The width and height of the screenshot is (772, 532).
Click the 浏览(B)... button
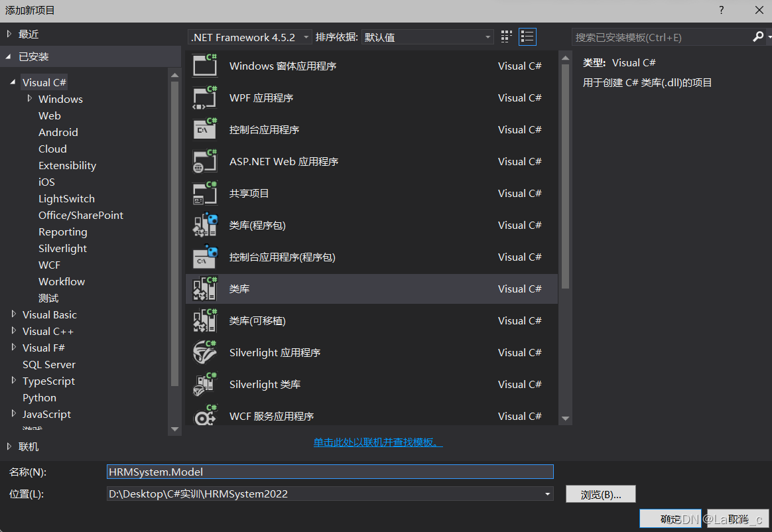click(601, 494)
